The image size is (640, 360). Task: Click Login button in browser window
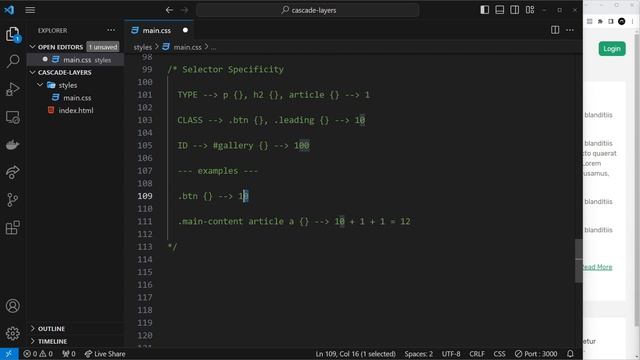point(612,49)
